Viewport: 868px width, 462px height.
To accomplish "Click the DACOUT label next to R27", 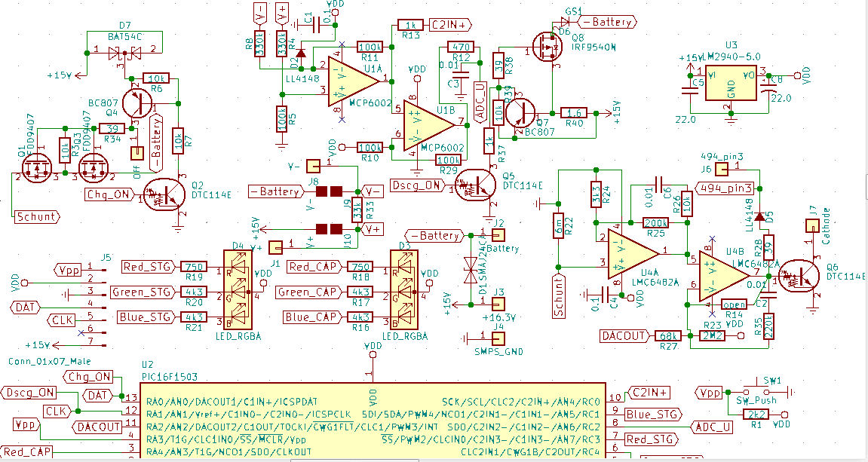I will pyautogui.click(x=624, y=336).
